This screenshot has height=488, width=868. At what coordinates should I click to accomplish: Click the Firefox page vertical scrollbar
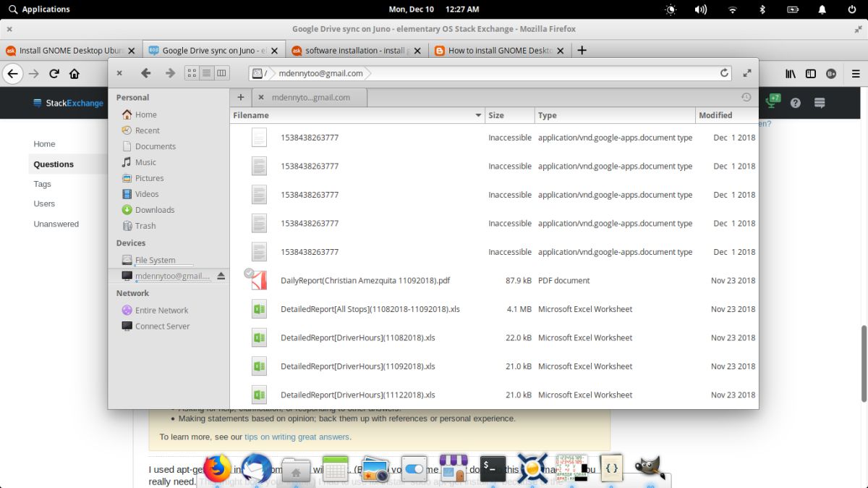[x=864, y=364]
